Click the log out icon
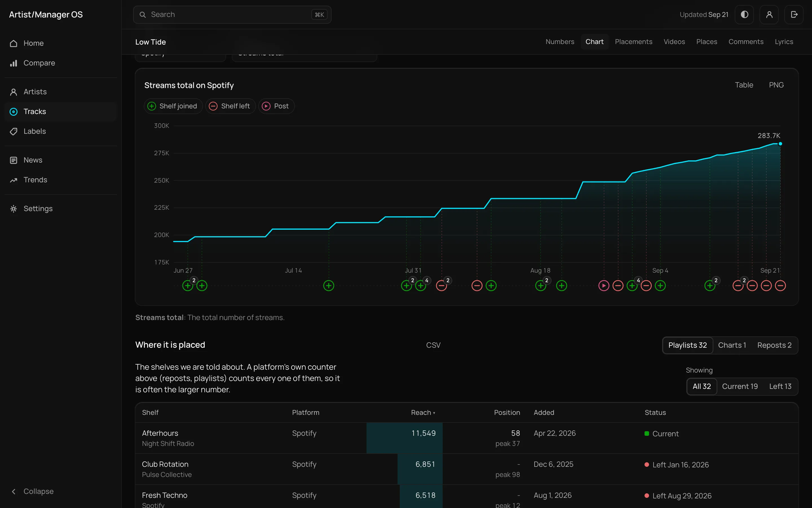812x508 pixels. (794, 15)
